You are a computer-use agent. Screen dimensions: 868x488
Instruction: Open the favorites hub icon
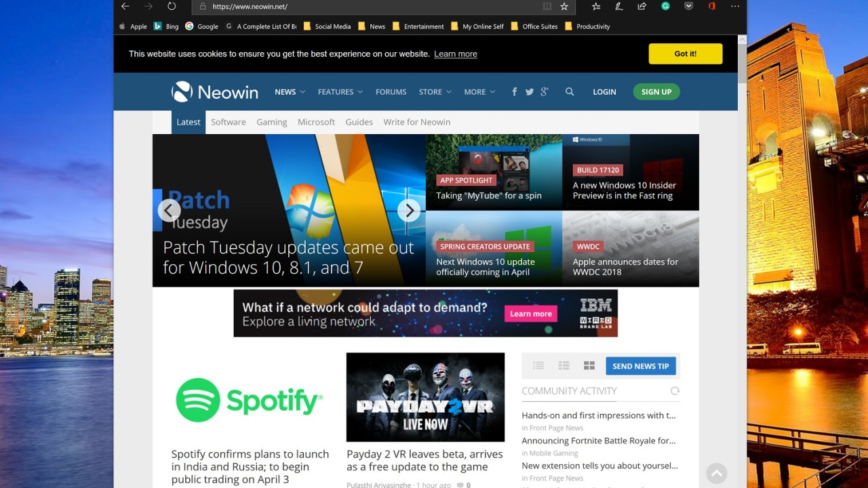click(596, 6)
